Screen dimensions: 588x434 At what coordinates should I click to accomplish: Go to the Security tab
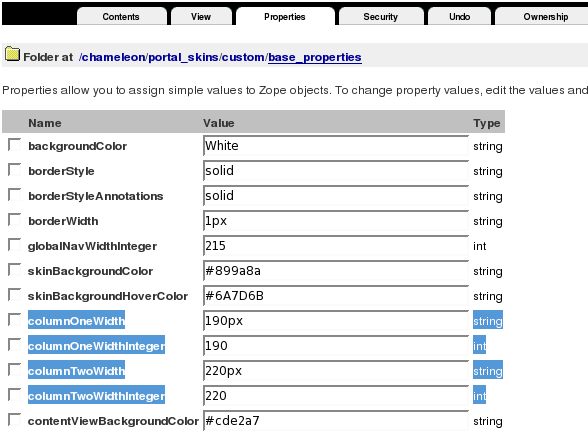(380, 17)
